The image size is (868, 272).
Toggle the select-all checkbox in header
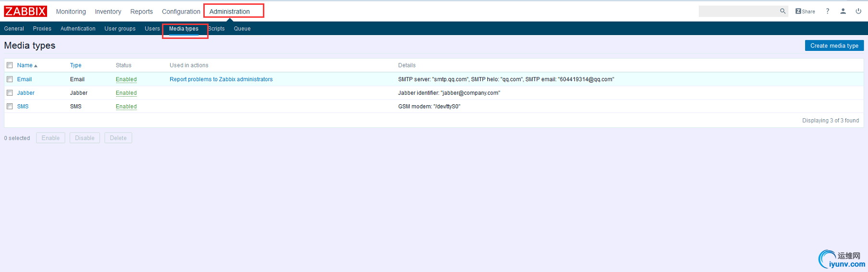[x=10, y=65]
